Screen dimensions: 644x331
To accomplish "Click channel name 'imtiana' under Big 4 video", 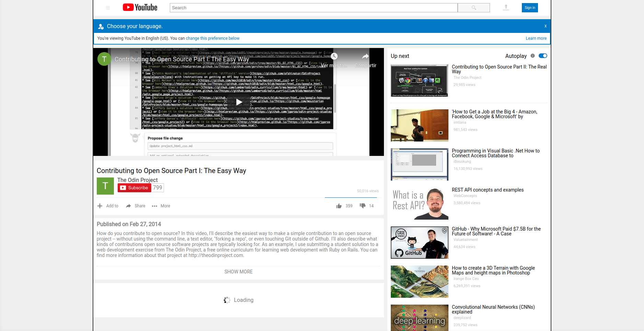I will click(460, 122).
